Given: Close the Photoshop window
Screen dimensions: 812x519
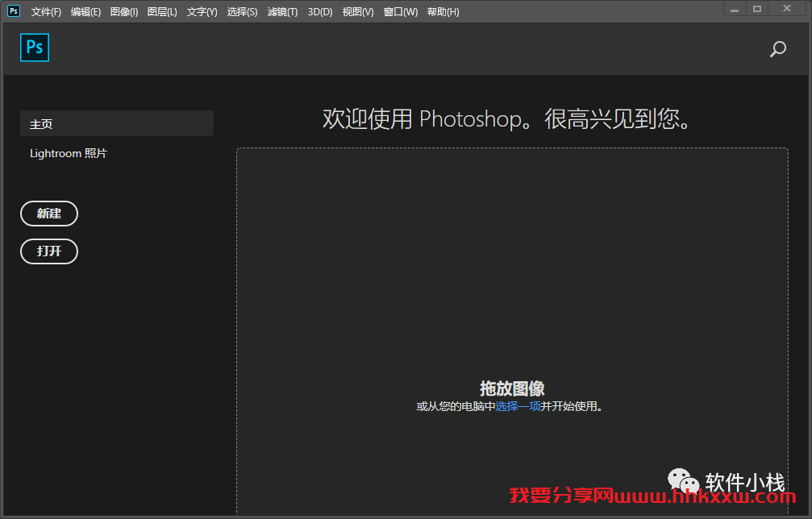Looking at the screenshot, I should tap(787, 8).
